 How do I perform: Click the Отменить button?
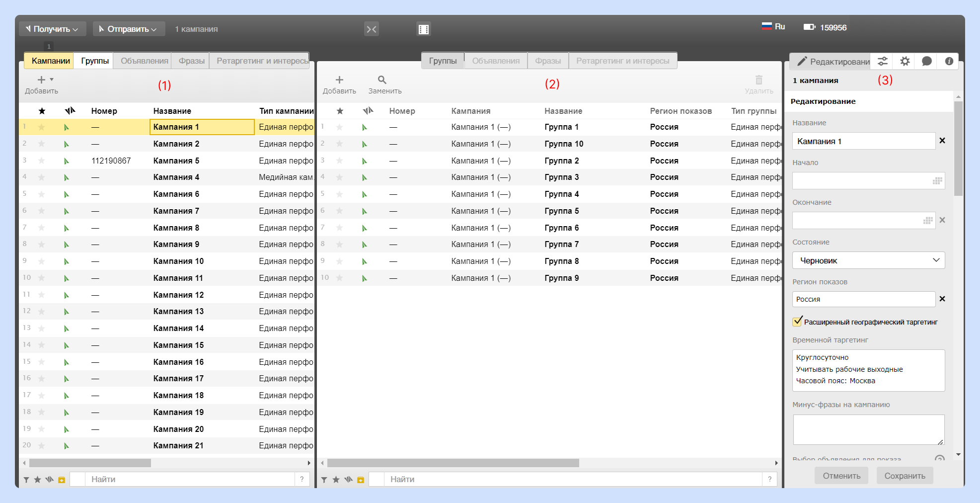841,476
